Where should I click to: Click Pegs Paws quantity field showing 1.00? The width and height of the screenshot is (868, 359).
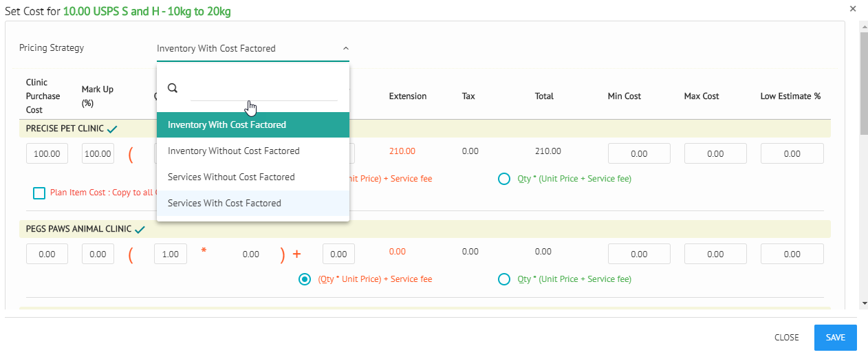click(x=170, y=254)
